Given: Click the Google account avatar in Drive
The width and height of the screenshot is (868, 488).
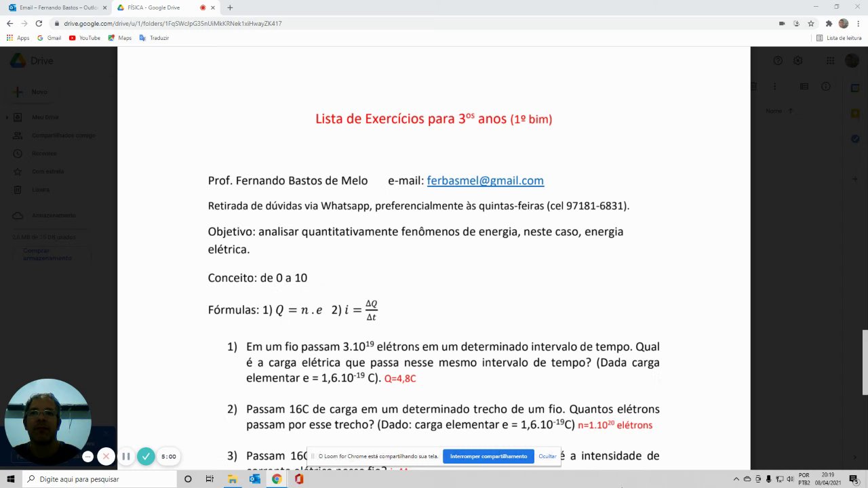Looking at the screenshot, I should [852, 60].
